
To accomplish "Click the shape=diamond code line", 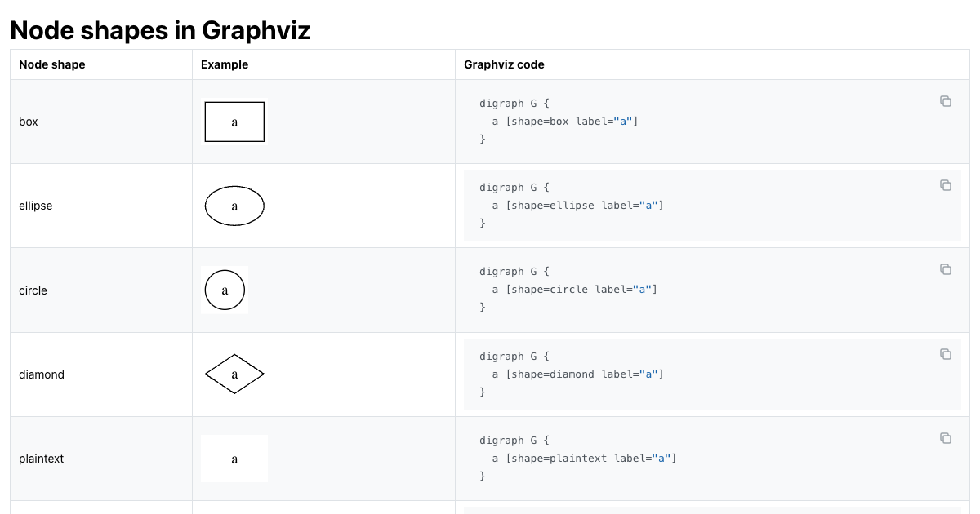I will tap(577, 374).
